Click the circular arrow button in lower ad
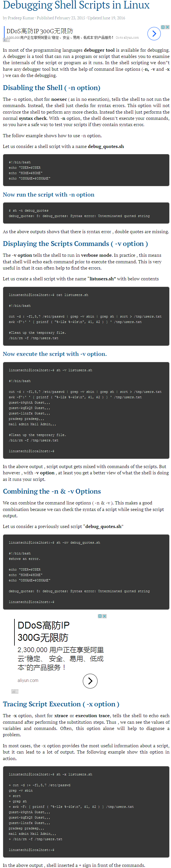Viewport: 171px width, 868px height. click(90, 681)
